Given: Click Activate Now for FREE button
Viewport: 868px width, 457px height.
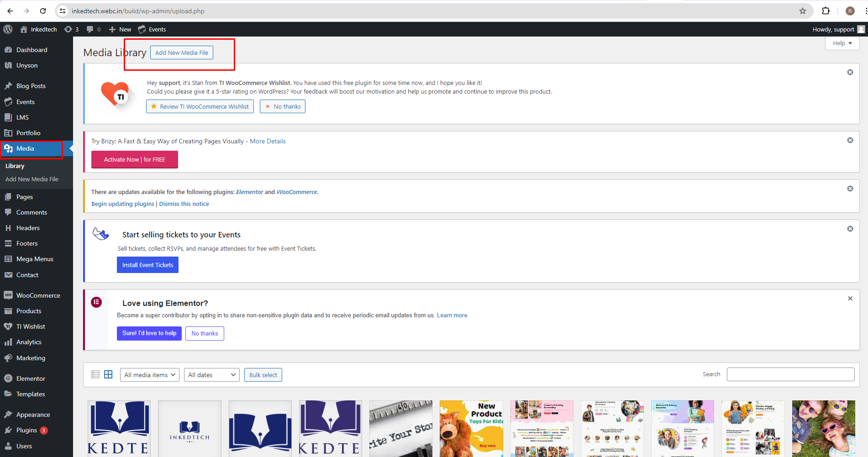Looking at the screenshot, I should (135, 160).
